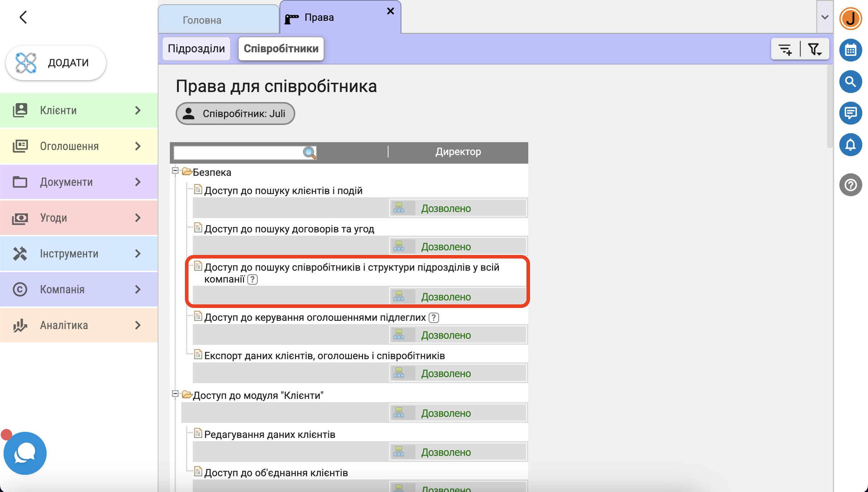868x492 pixels.
Task: Open the help question mark circle
Action: (x=850, y=185)
